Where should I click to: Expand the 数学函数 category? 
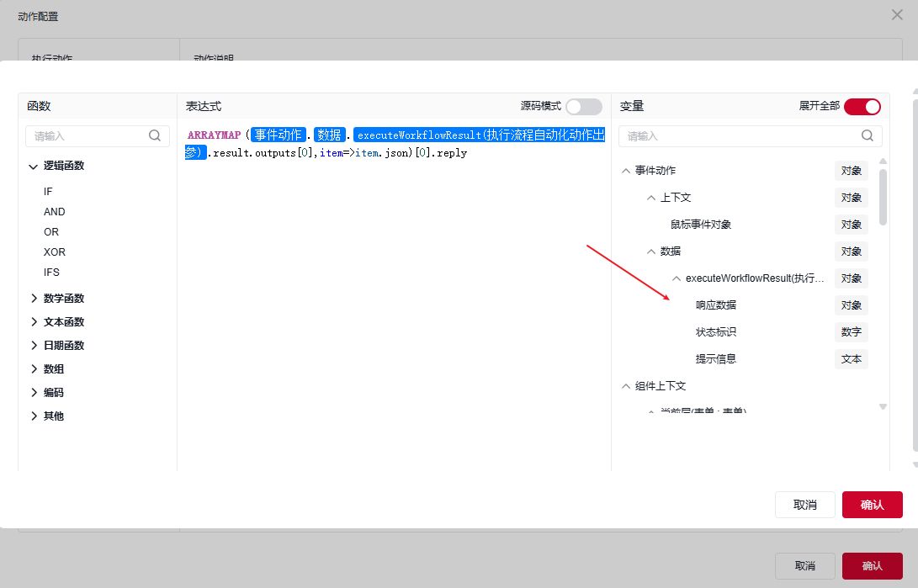tap(34, 299)
